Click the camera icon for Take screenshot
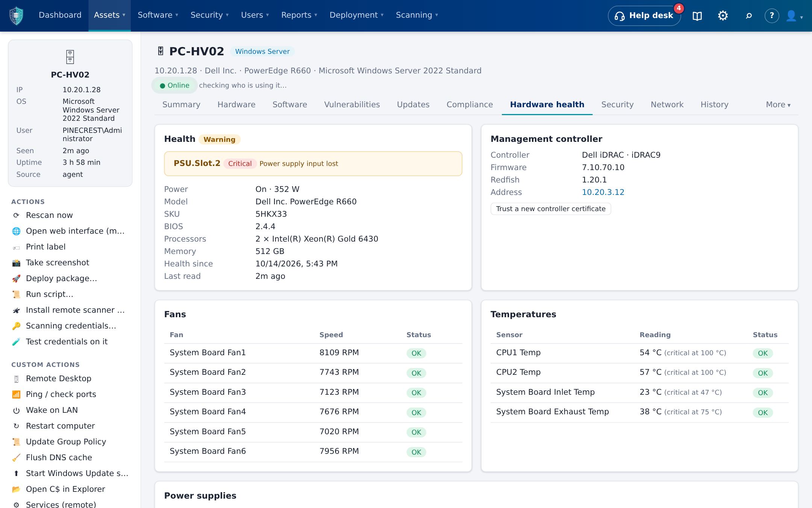812x508 pixels. [16, 263]
